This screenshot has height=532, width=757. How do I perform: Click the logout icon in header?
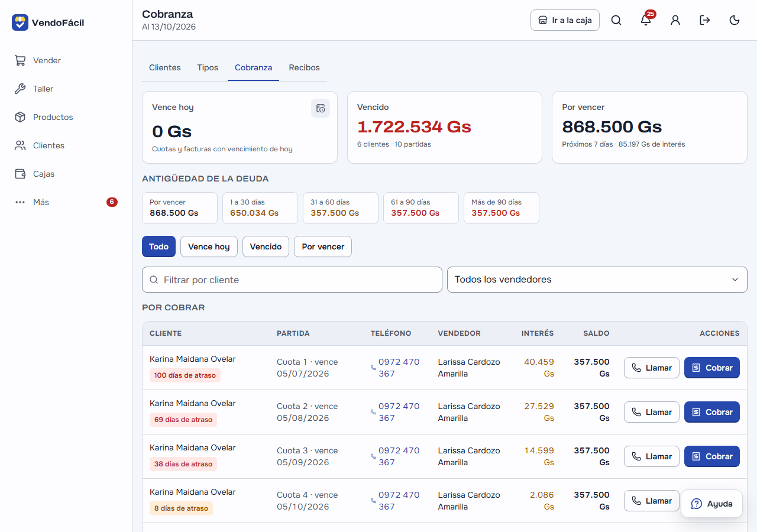pos(705,20)
